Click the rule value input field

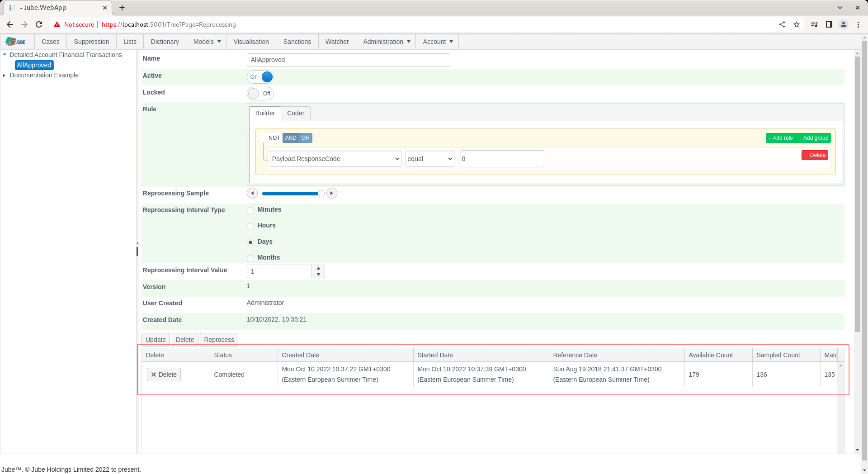pyautogui.click(x=502, y=159)
